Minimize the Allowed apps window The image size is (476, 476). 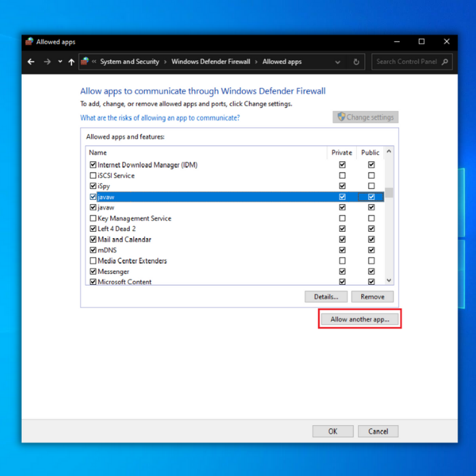[396, 41]
